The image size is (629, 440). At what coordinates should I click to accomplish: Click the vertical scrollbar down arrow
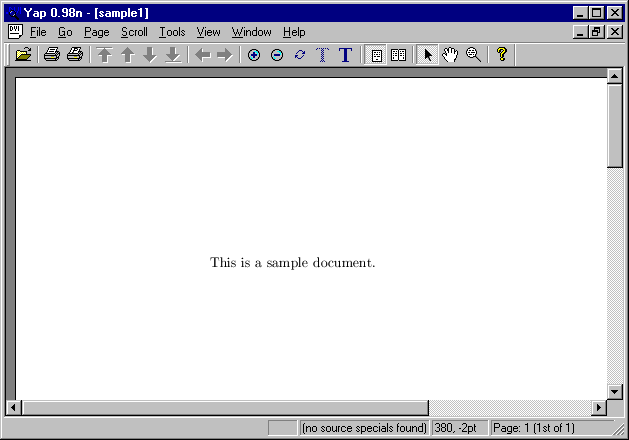click(x=615, y=391)
